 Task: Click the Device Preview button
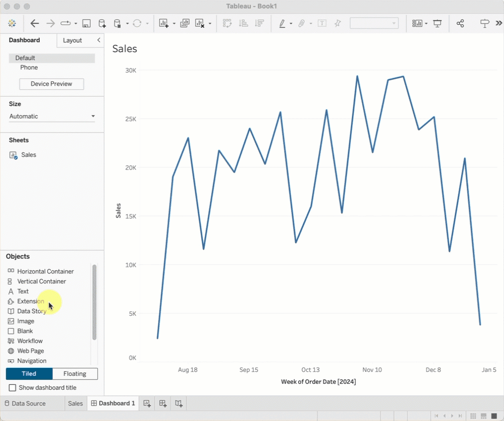pos(51,84)
